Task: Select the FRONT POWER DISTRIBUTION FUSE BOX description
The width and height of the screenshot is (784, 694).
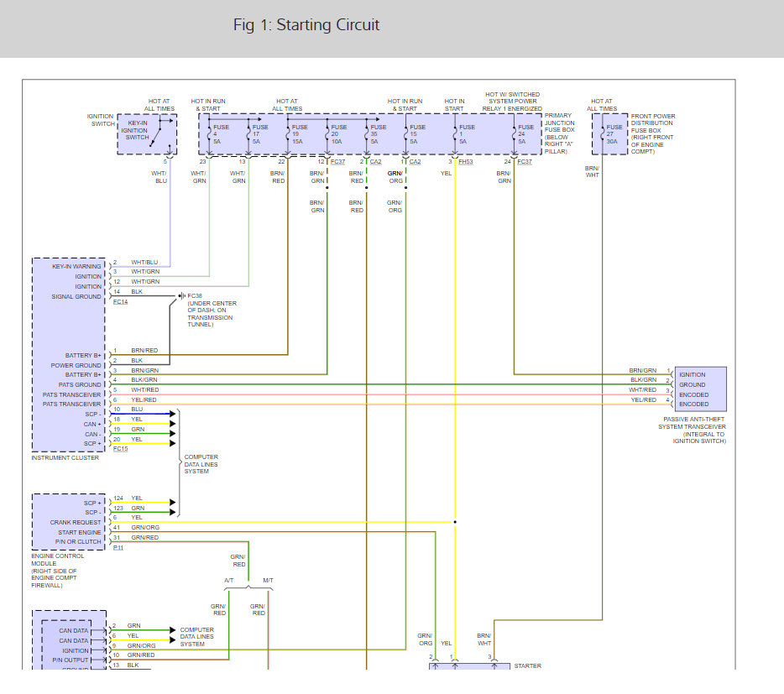Action: tap(652, 133)
